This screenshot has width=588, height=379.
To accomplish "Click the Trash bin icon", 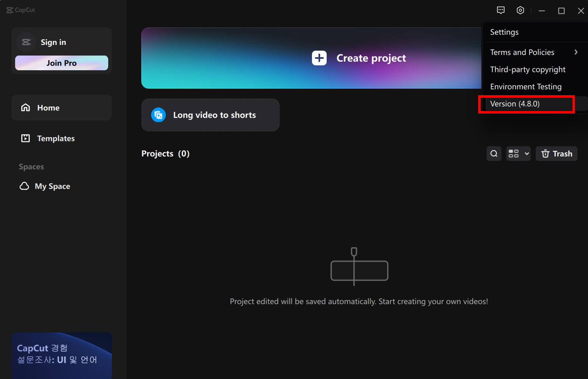I will (x=545, y=154).
